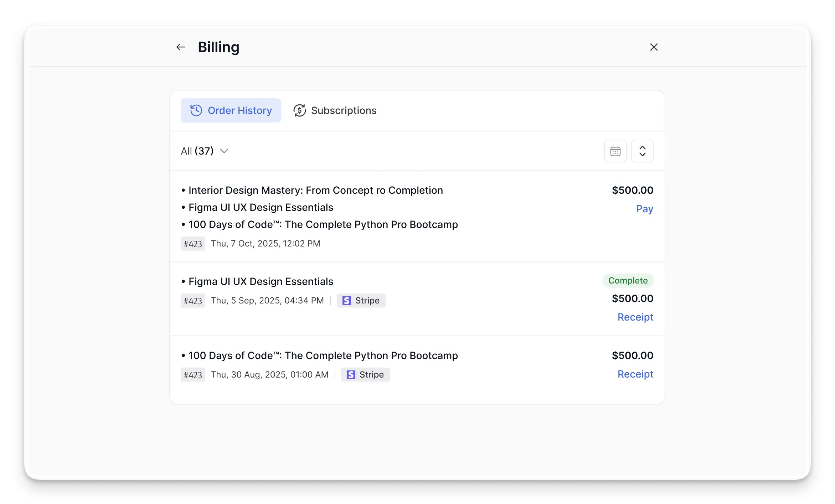Screen dimensions: 835x504
Task: Open the calendar date filter
Action: [615, 151]
